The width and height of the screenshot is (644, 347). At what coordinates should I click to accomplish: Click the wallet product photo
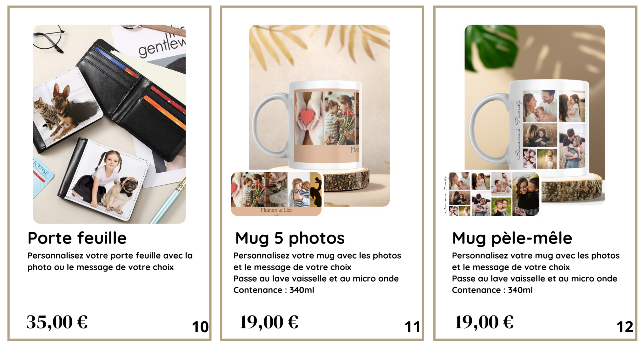[x=109, y=124]
